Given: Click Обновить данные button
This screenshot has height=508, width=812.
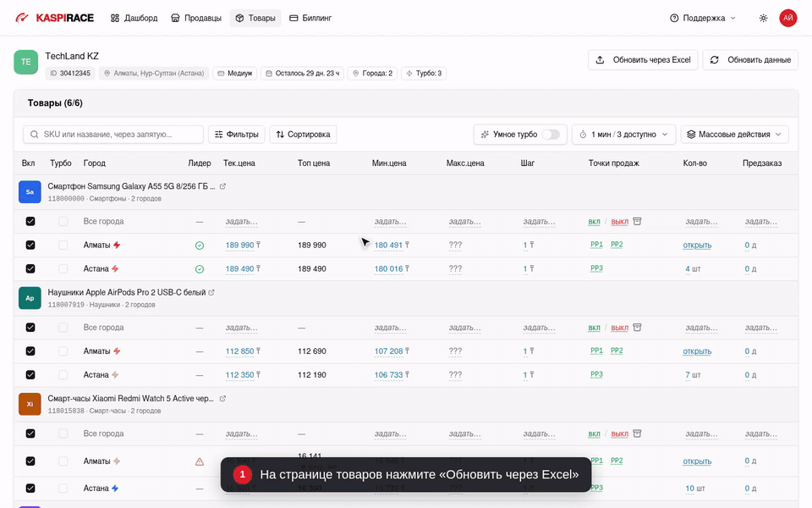Looking at the screenshot, I should pyautogui.click(x=750, y=59).
